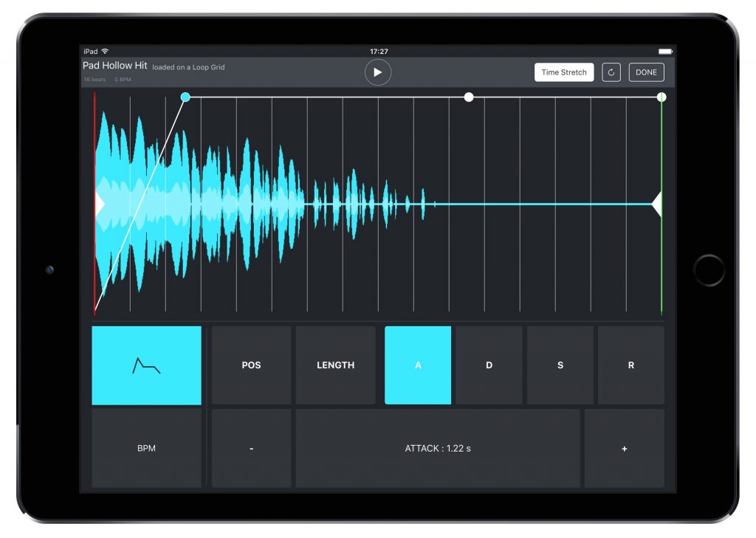Tap the left white trim handle arrow
756x538 pixels.
pos(100,204)
